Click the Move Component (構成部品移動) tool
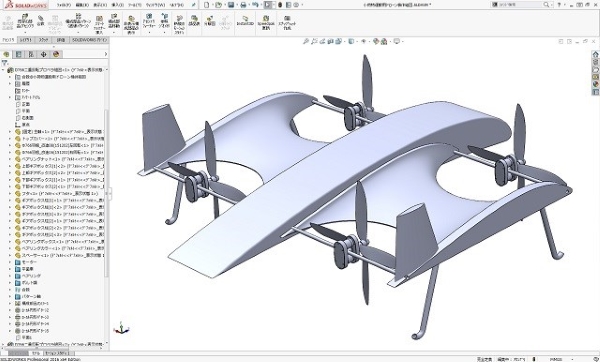Viewport: 600px width, 362px height. [114, 23]
